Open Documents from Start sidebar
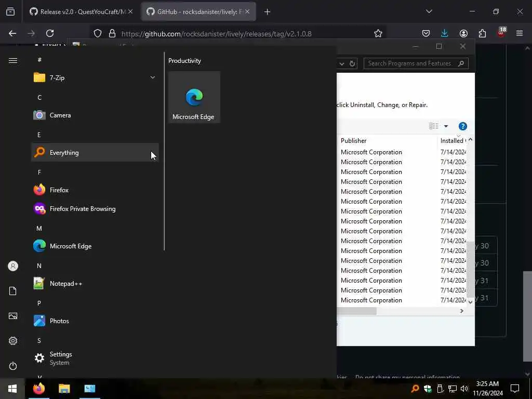The height and width of the screenshot is (399, 532). click(x=13, y=291)
